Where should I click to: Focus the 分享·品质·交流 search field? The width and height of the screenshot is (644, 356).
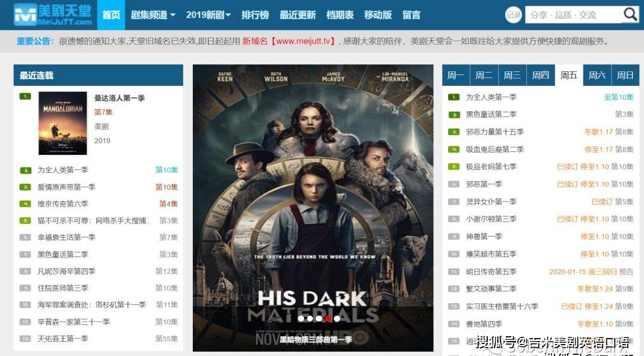point(574,15)
